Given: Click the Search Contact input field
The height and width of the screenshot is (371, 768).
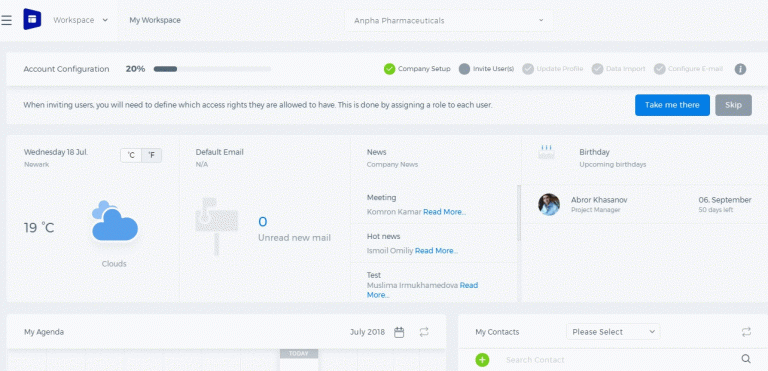Looking at the screenshot, I should pos(620,360).
